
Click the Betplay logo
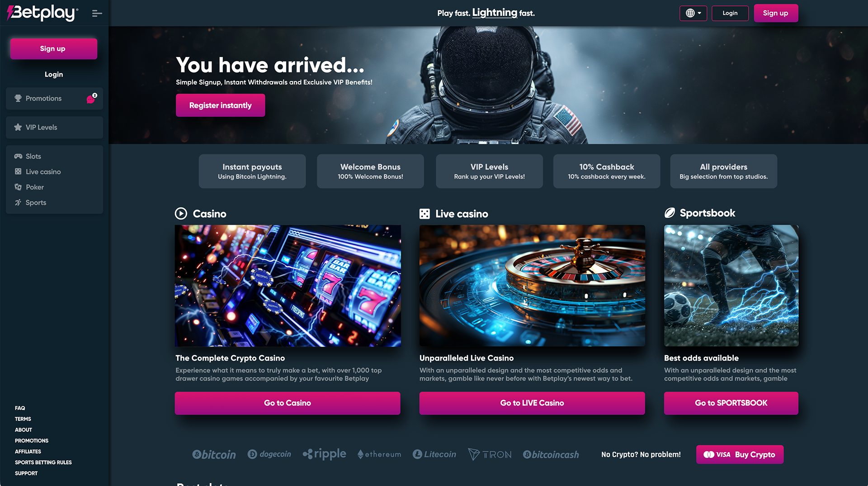(x=42, y=13)
